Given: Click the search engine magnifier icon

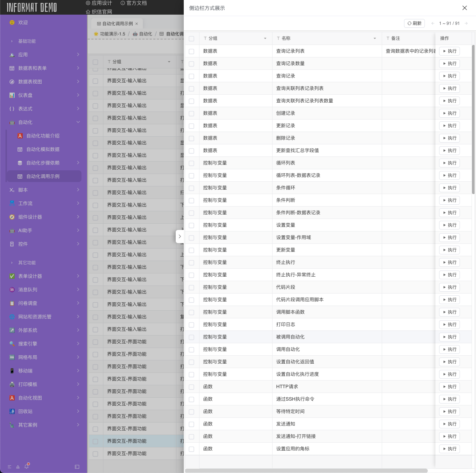Looking at the screenshot, I should 12,344.
